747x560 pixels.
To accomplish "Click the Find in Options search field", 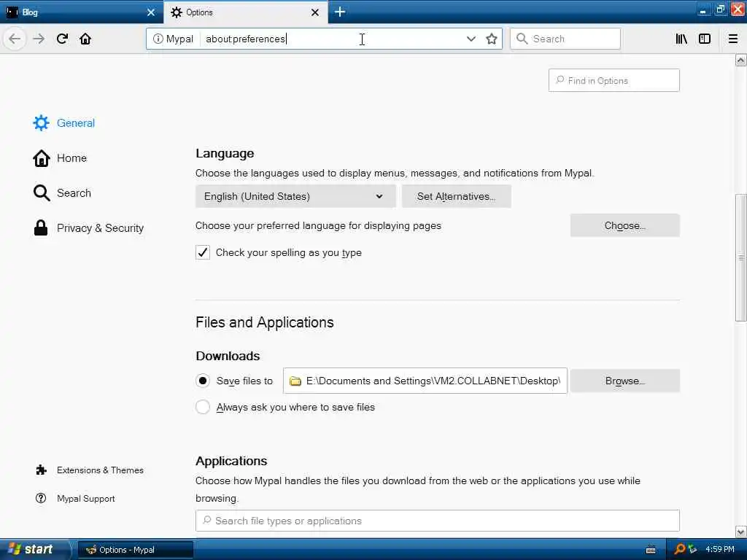I will pos(614,80).
